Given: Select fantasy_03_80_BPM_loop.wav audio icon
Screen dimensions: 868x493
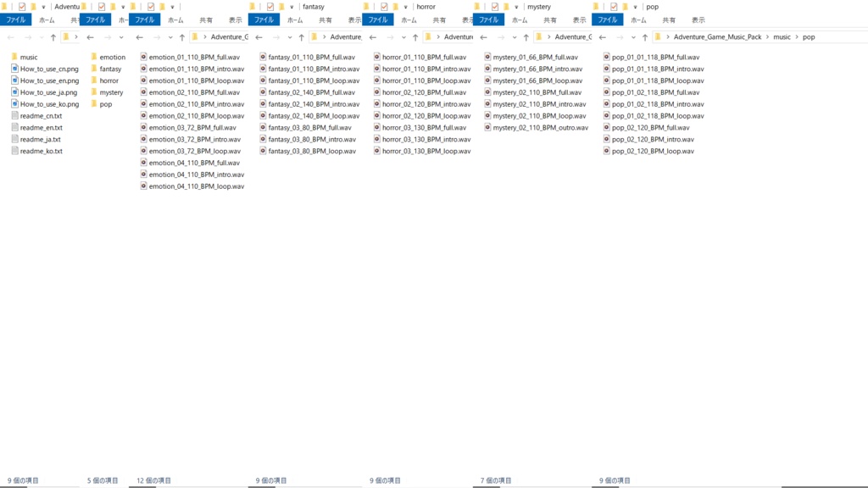Looking at the screenshot, I should click(x=263, y=151).
